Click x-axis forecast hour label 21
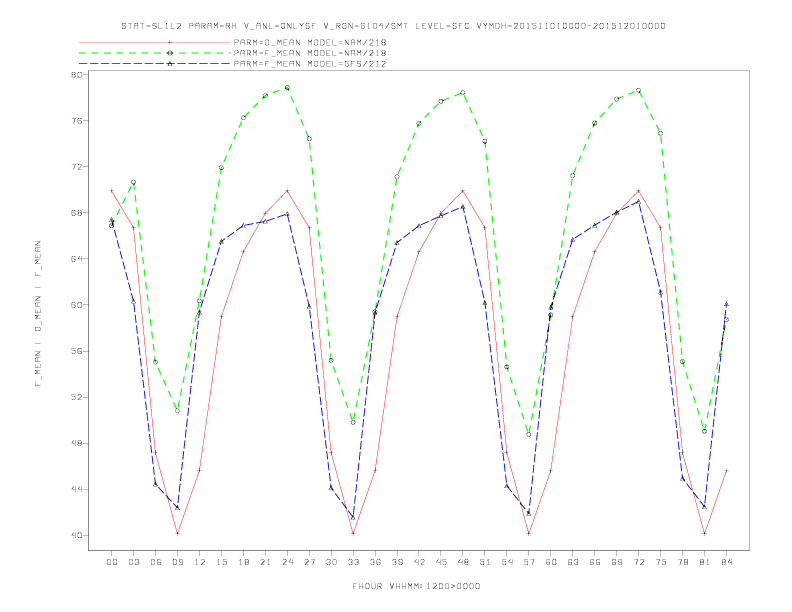 [x=265, y=562]
